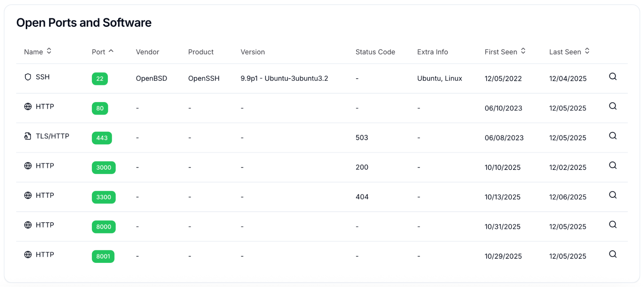The width and height of the screenshot is (644, 287).
Task: Click the magnifier icon for port 8001
Action: coord(612,254)
